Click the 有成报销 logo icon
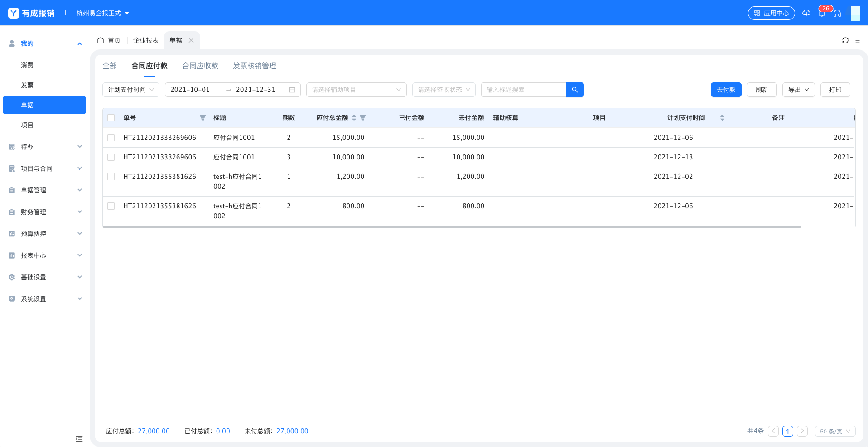This screenshot has width=868, height=447. pos(14,13)
